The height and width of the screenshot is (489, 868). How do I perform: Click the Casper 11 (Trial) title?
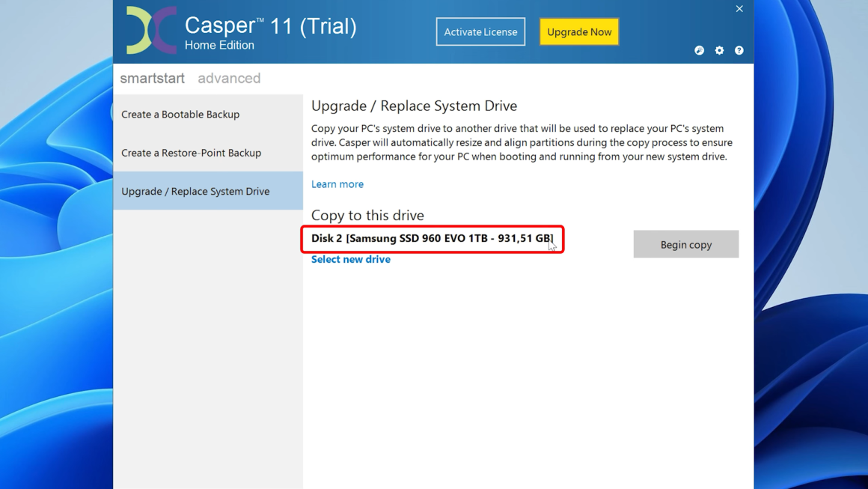coord(271,25)
